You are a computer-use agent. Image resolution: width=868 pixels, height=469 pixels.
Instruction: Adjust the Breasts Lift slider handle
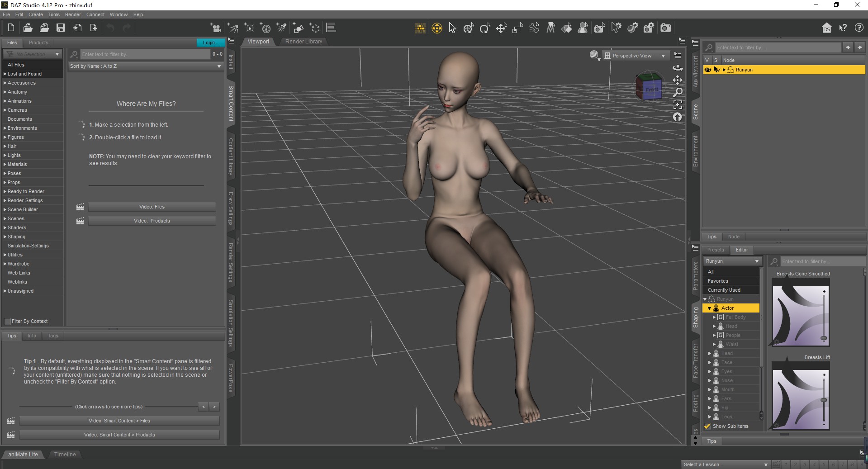coord(824,400)
